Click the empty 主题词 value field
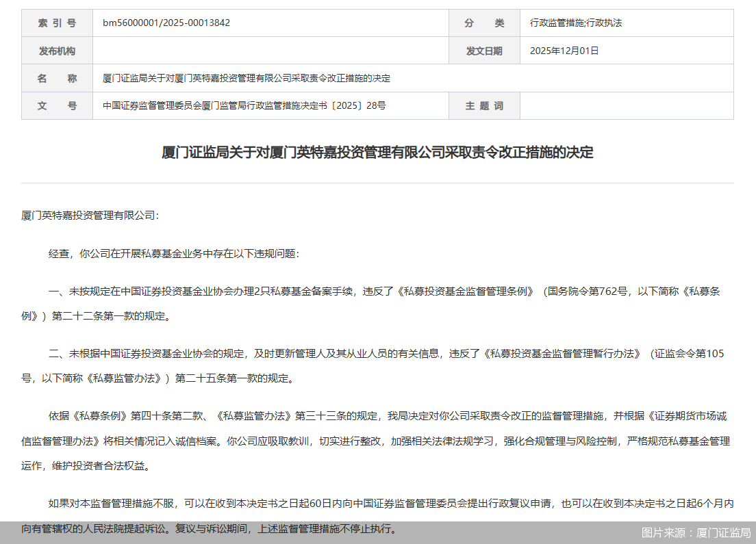 (627, 105)
